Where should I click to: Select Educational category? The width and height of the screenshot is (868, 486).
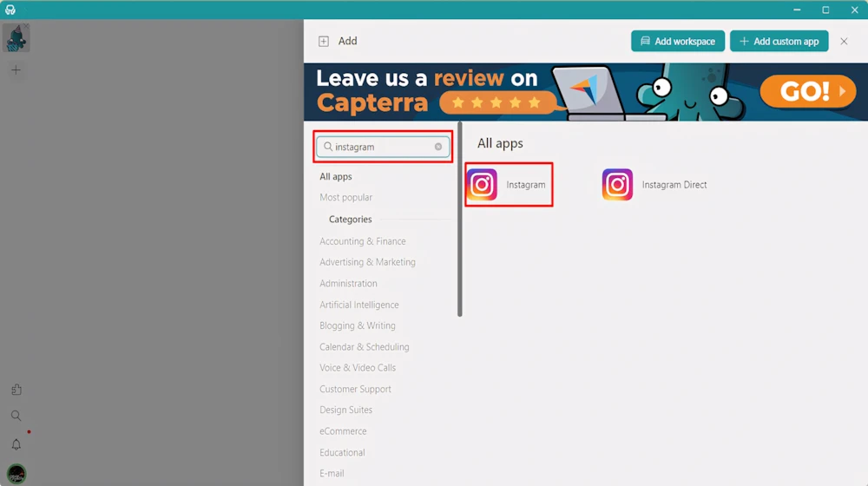coord(342,452)
